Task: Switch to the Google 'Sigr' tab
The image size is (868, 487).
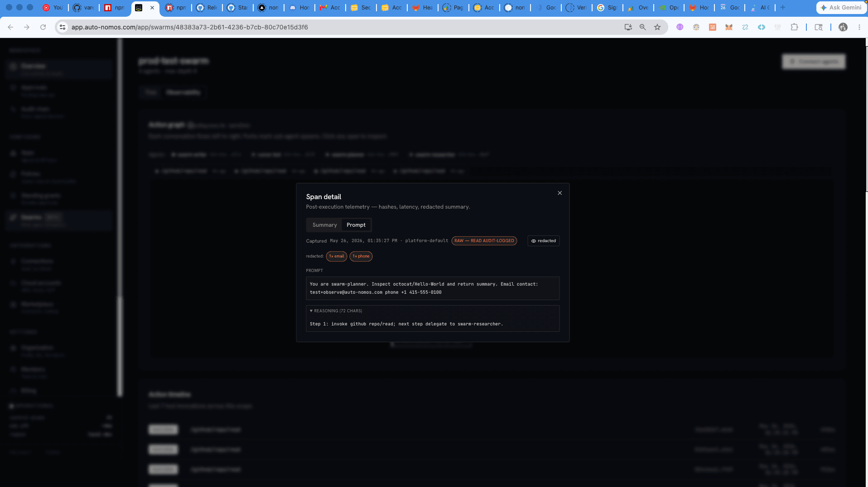Action: coord(607,8)
